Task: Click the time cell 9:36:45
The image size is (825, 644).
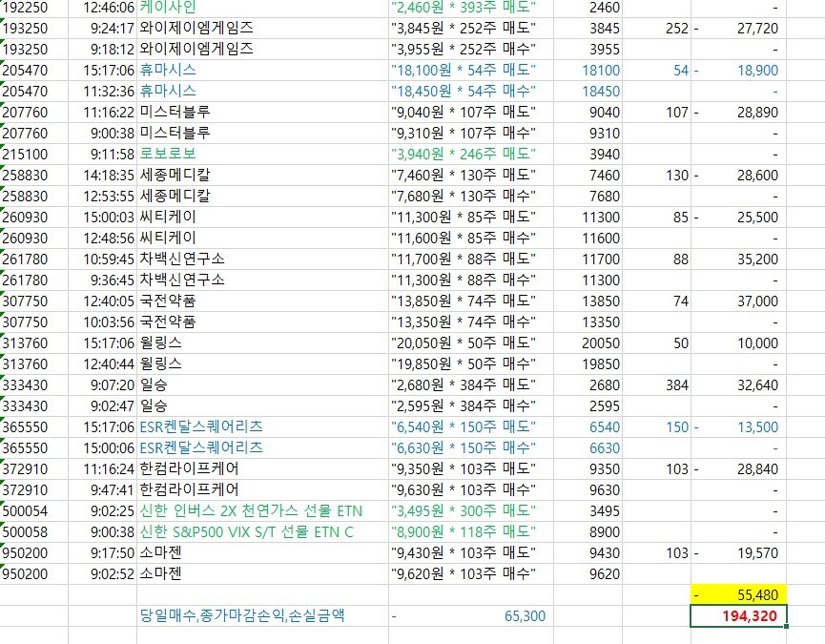Action: pos(102,280)
